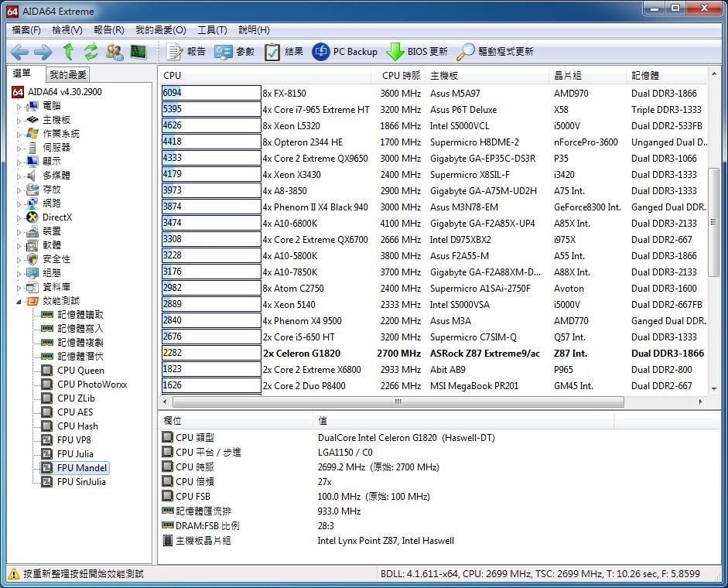Select the 記憶體讀取 benchmark icon
This screenshot has height=588, width=728.
(47, 314)
